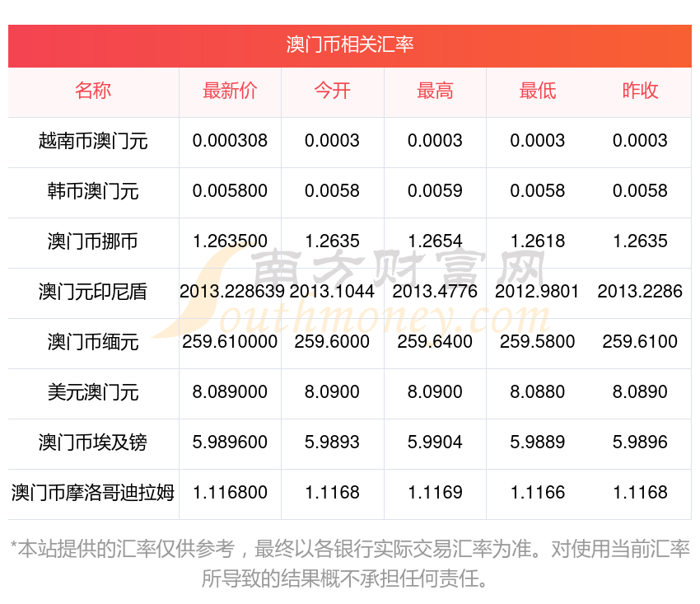This screenshot has height=604, width=700.
Task: Click the disclaimer note below the table
Action: 349,564
